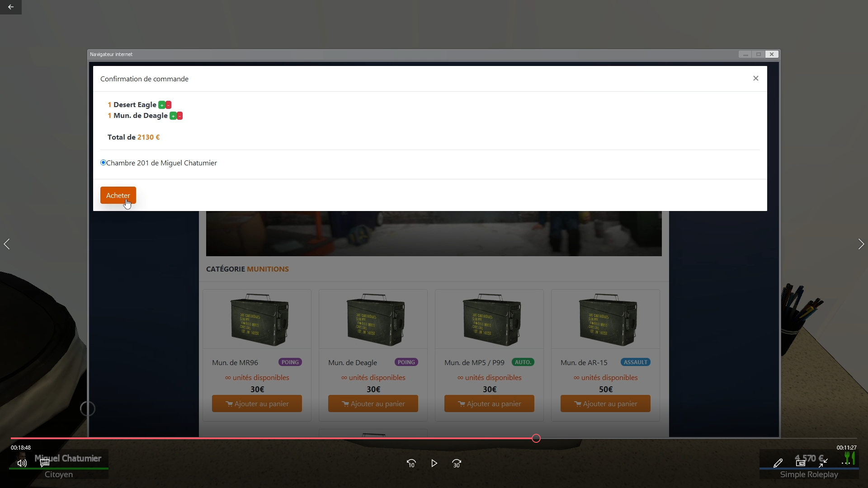
Task: Click the Mun. de AR-15 product name
Action: click(584, 362)
